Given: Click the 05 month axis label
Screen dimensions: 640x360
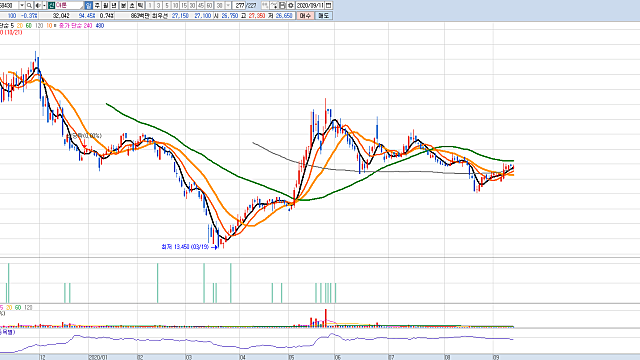Looking at the screenshot, I should tap(291, 357).
